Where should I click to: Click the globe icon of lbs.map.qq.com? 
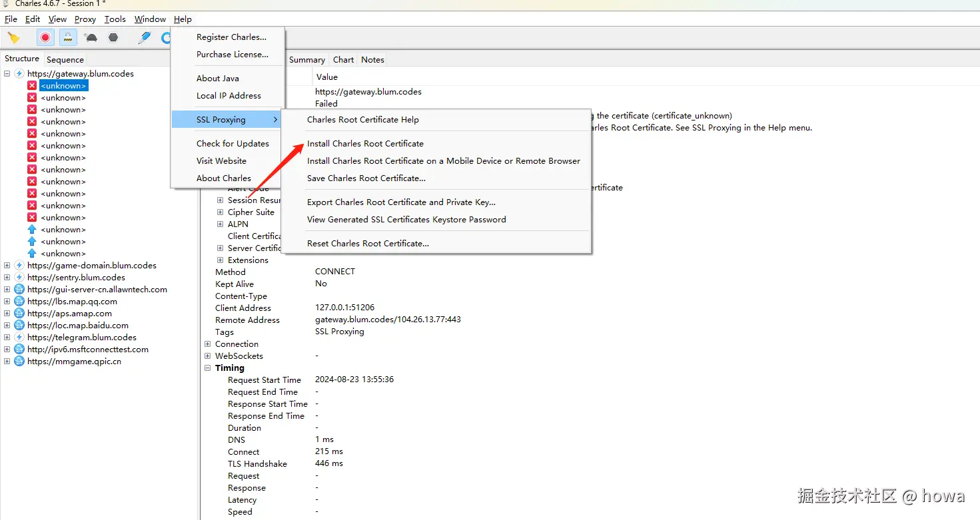[19, 301]
